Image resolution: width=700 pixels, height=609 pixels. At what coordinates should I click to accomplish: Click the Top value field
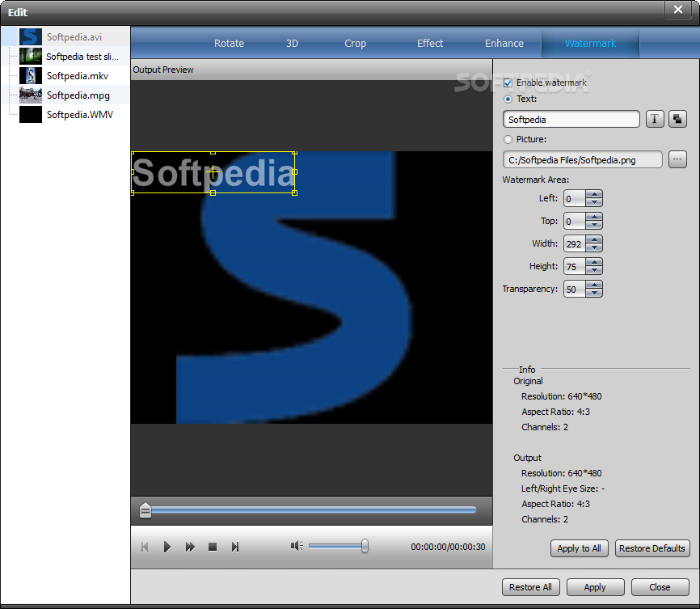point(575,221)
